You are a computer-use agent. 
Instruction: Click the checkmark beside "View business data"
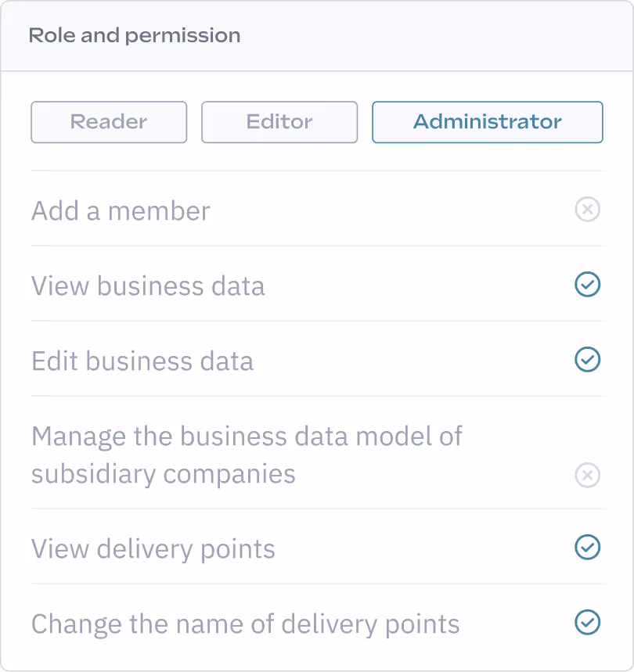coord(588,285)
